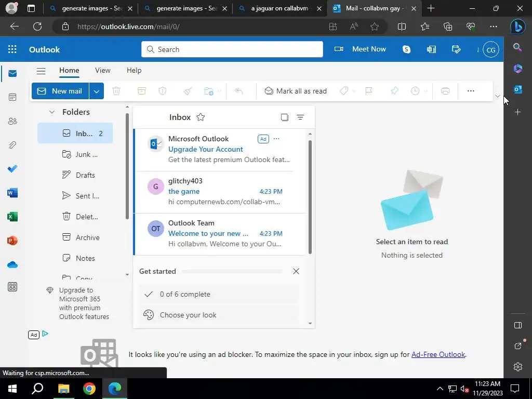Click Meet Now button
This screenshot has width=532, height=399.
click(360, 49)
